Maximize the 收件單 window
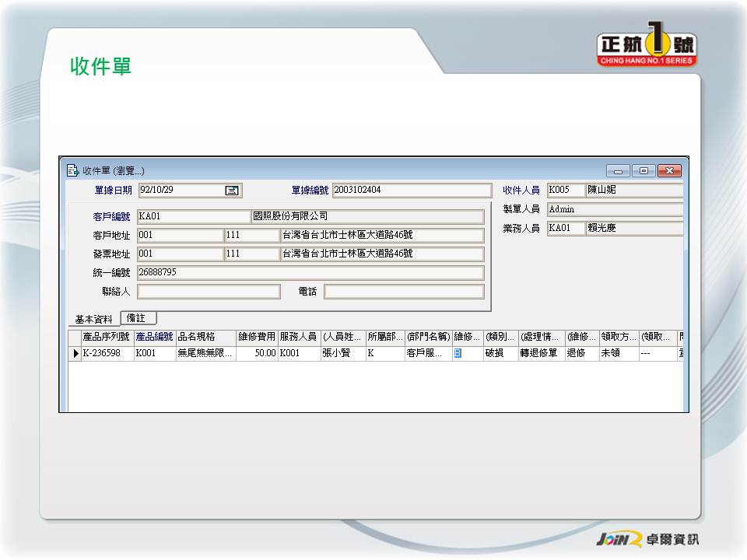This screenshot has width=747, height=560. tap(644, 171)
